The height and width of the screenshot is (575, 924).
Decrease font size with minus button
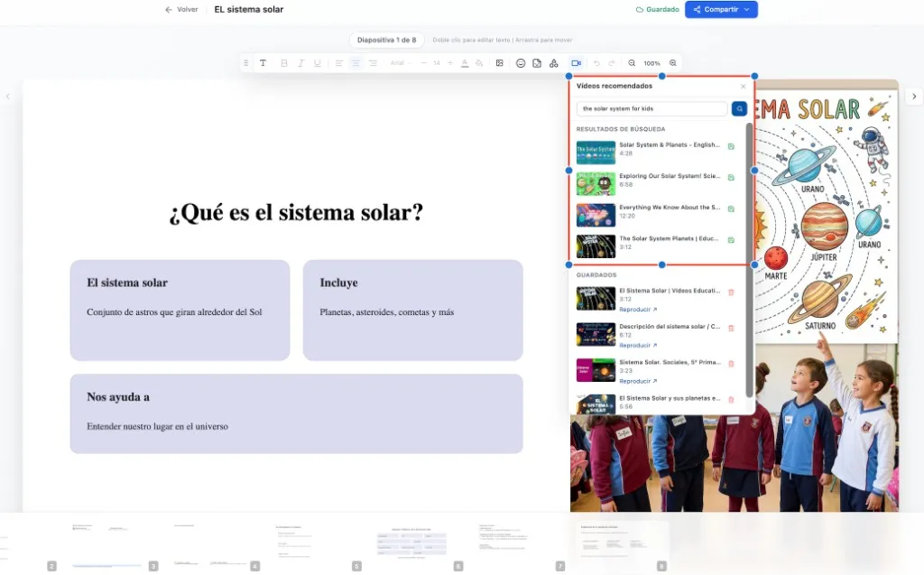pyautogui.click(x=423, y=63)
